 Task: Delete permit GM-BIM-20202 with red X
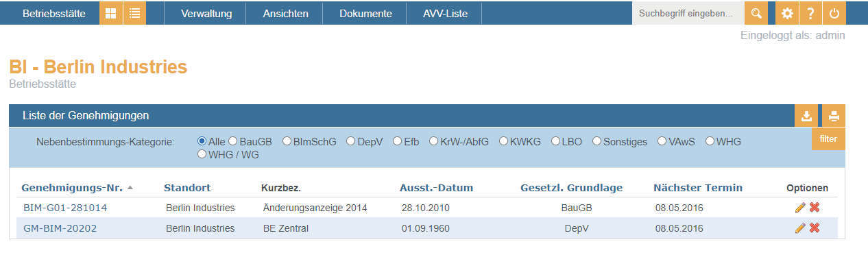815,228
